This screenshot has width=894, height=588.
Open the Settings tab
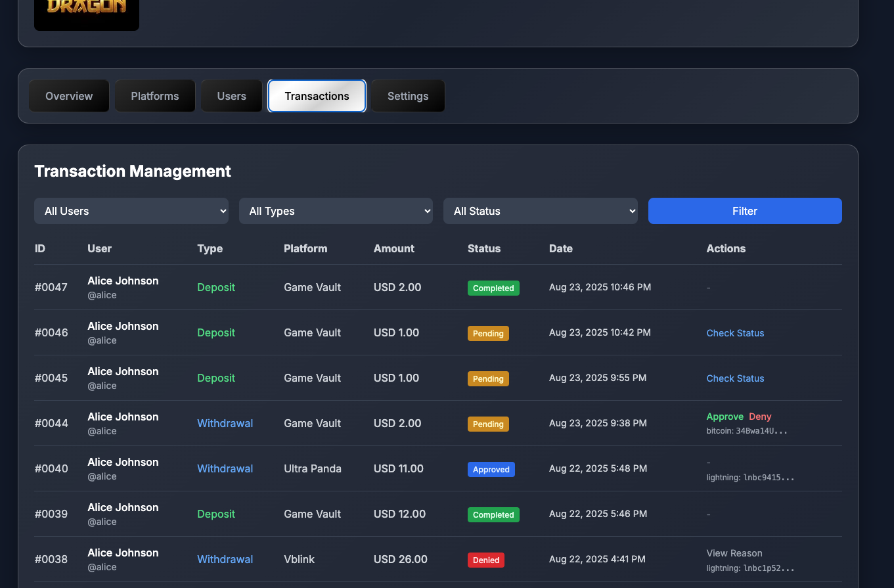(x=407, y=95)
